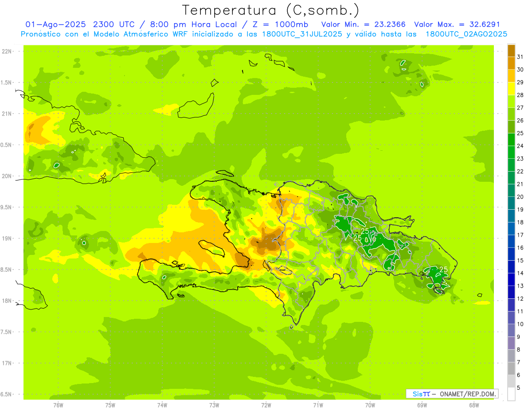The image size is (532, 411).
Task: Click the 71W longitude label
Action: [x=318, y=405]
